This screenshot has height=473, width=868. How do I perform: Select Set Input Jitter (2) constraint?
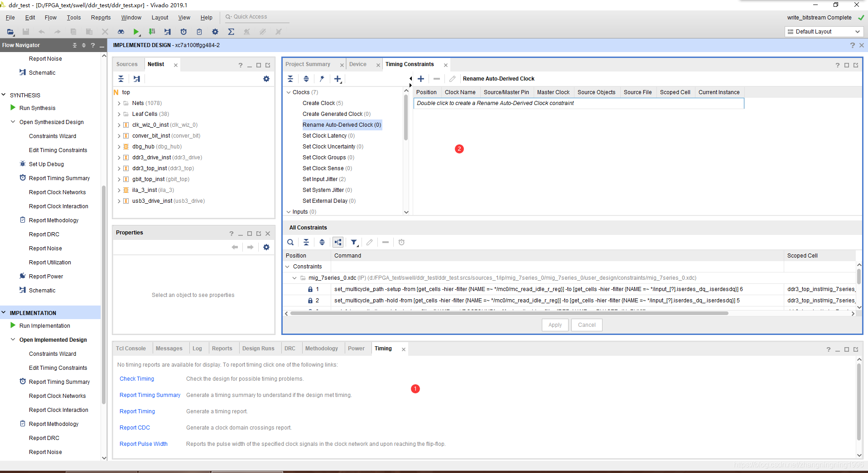coord(324,179)
